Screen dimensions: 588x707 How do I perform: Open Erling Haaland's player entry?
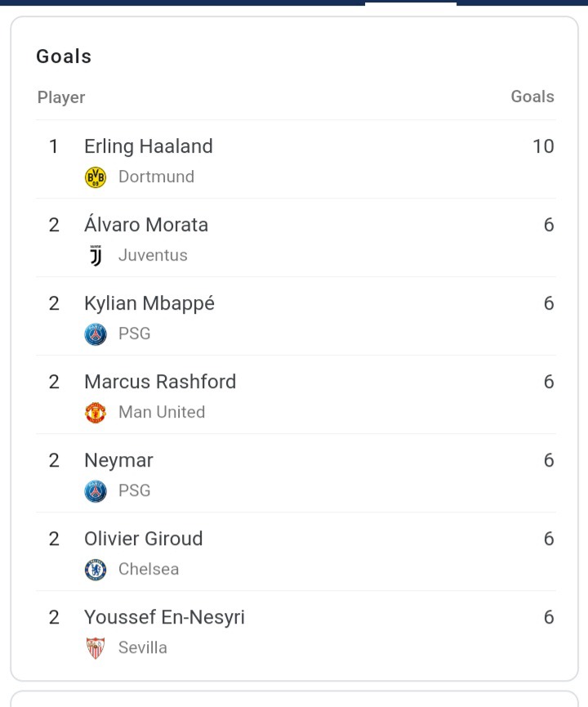coord(296,159)
